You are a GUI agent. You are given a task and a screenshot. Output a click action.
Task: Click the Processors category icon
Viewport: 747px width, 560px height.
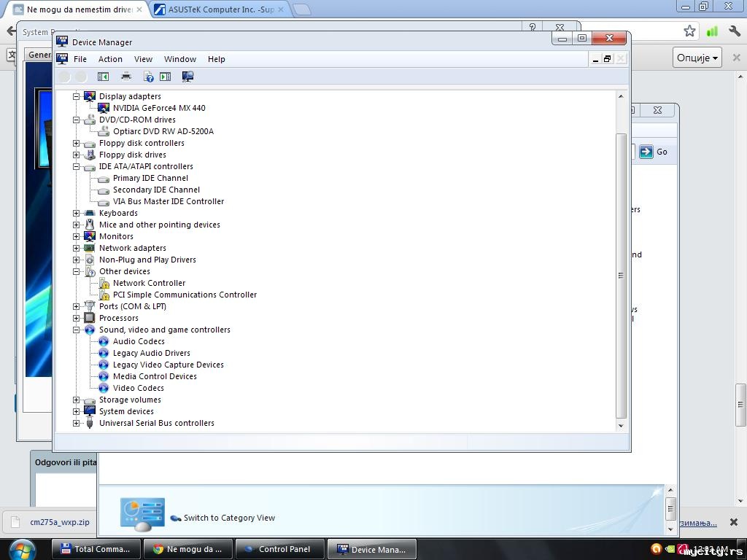pos(90,318)
